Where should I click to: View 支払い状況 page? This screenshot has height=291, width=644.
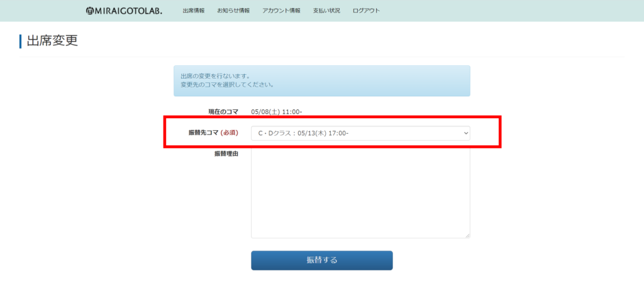[x=326, y=11]
